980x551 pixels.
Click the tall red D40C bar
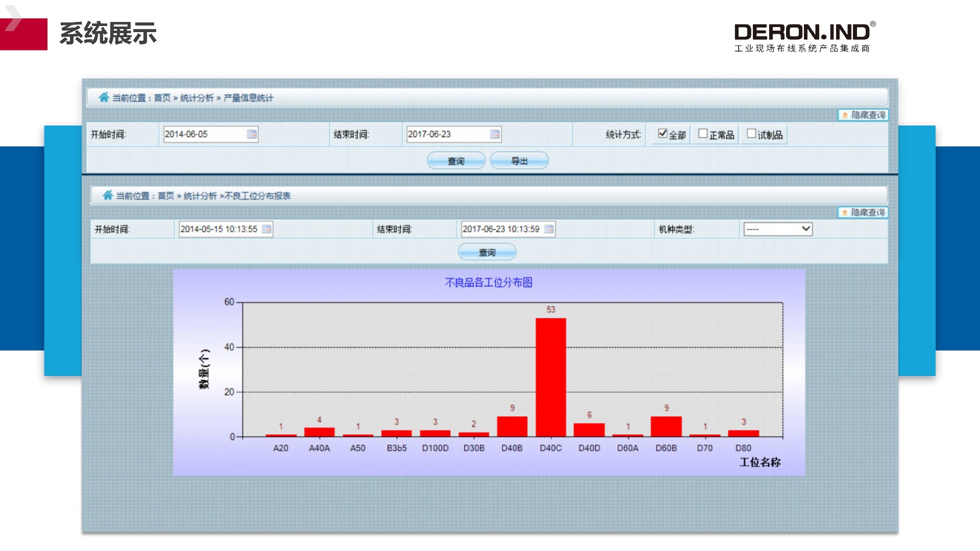tap(551, 378)
